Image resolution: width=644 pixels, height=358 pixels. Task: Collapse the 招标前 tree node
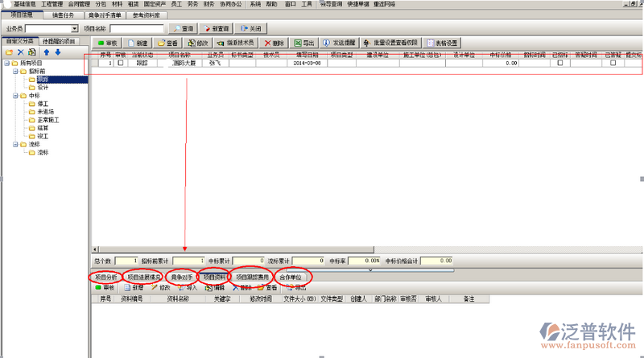pyautogui.click(x=15, y=72)
